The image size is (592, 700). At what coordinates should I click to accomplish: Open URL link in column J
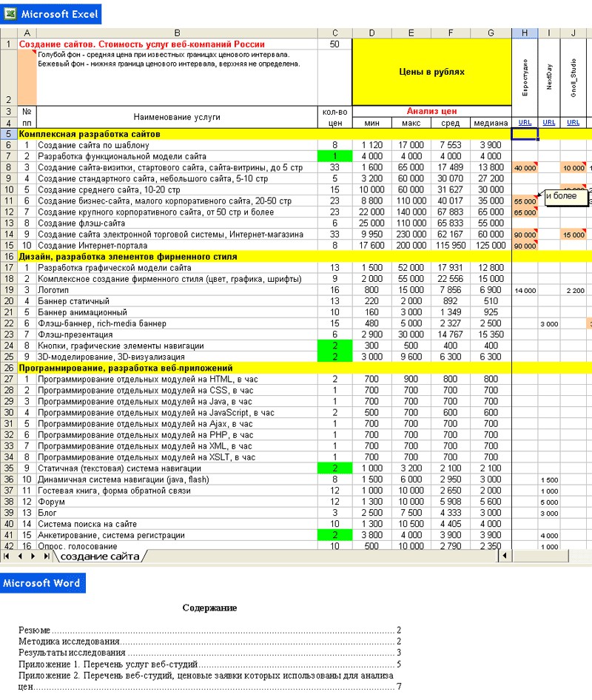coord(573,122)
